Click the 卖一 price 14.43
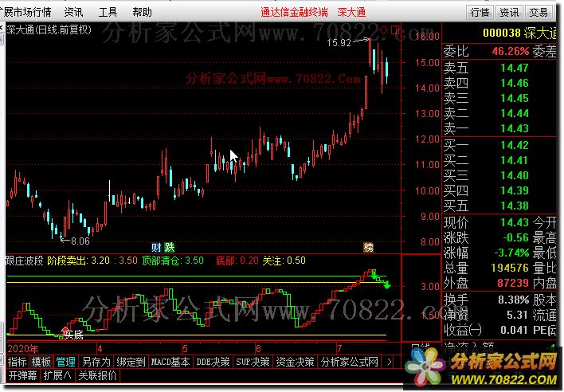The height and width of the screenshot is (392, 564). click(x=515, y=128)
